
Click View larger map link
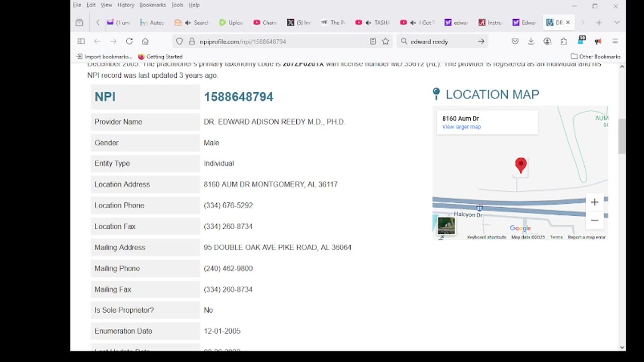pos(461,127)
